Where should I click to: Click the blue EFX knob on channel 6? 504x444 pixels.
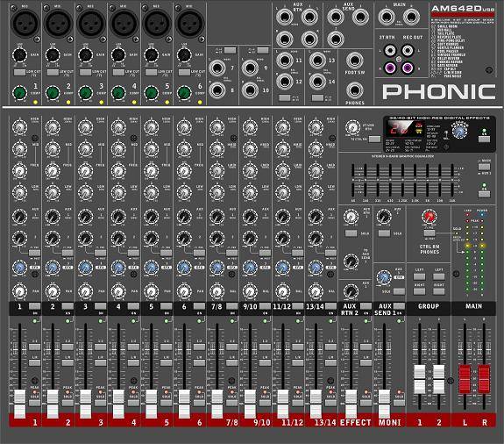coord(184,268)
